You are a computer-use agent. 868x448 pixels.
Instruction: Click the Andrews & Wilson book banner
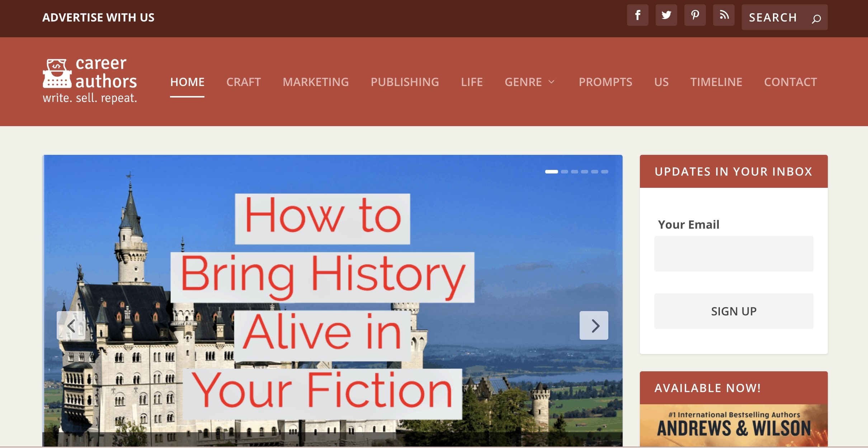(x=733, y=426)
